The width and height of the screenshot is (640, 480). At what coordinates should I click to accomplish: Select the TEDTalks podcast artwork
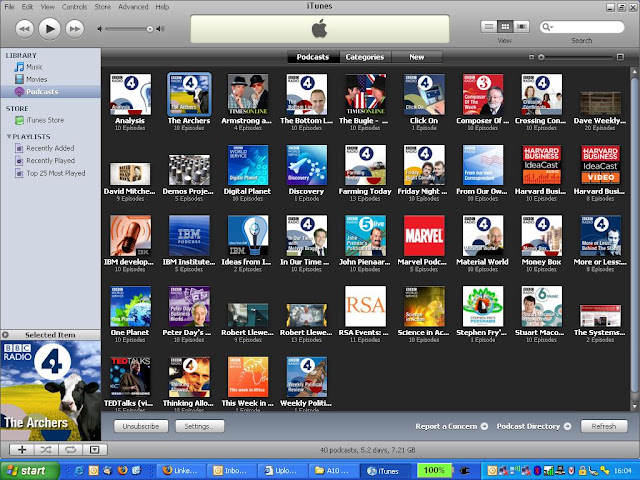click(x=130, y=377)
